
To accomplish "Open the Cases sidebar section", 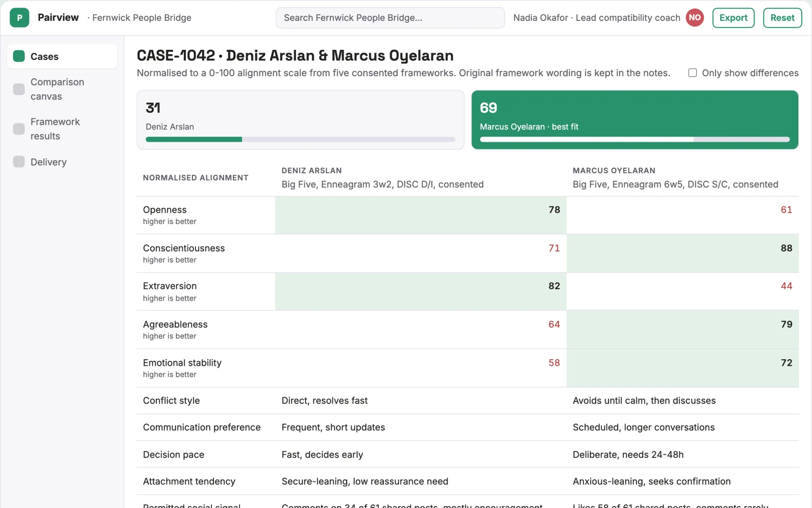I will (x=62, y=56).
